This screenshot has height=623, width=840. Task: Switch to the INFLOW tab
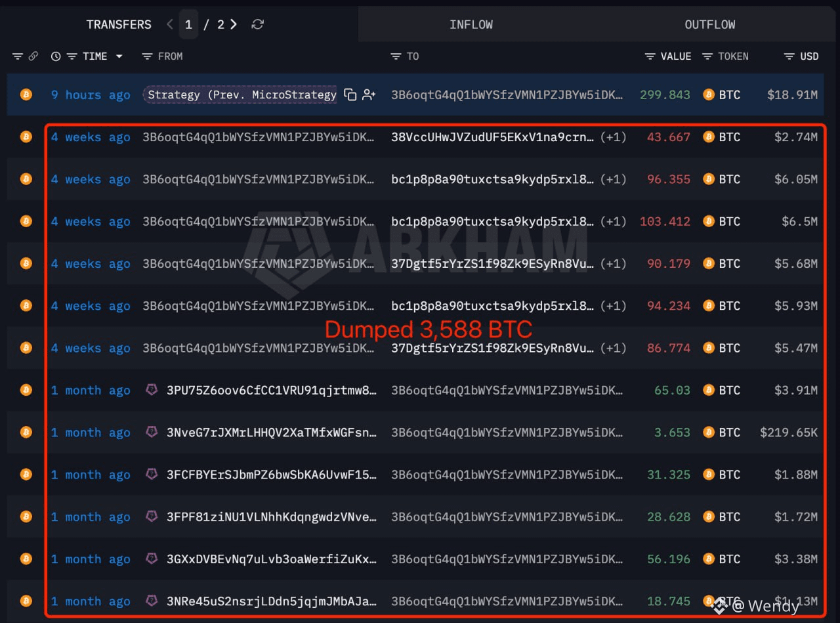click(471, 24)
